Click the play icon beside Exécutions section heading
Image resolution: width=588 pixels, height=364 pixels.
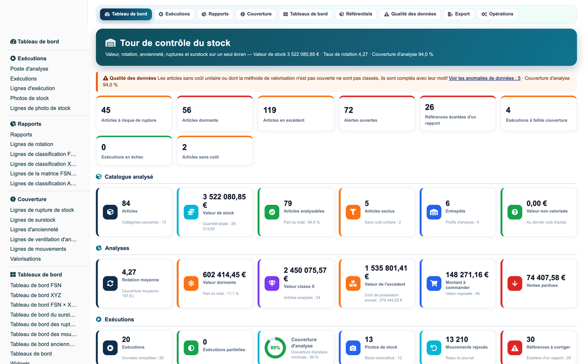pyautogui.click(x=98, y=319)
